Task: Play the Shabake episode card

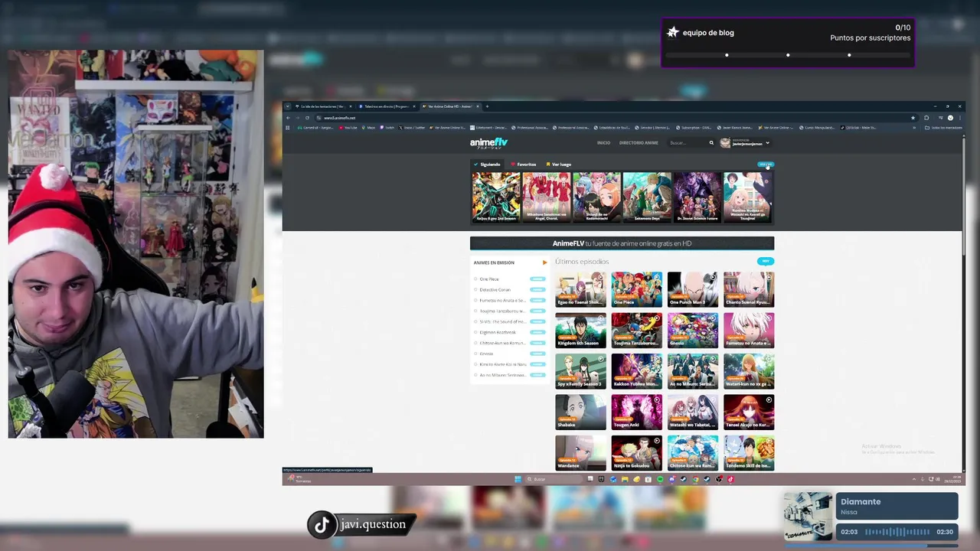Action: pos(580,412)
